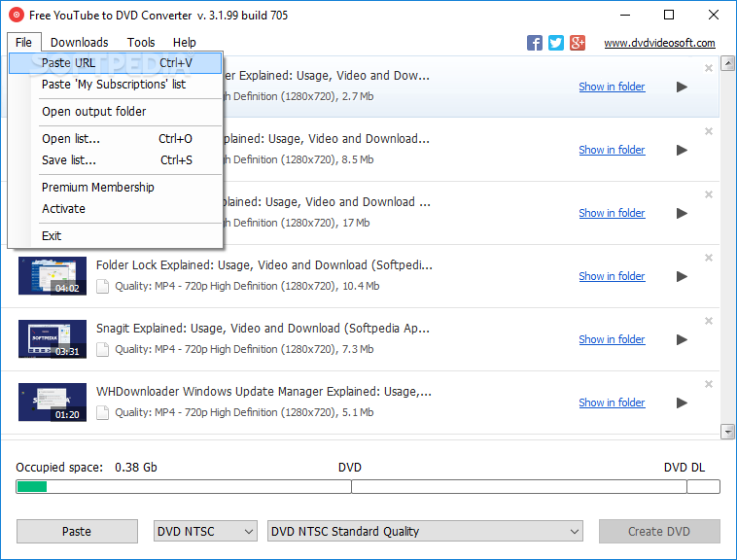Click the Snagit Explained title text

coord(263,329)
